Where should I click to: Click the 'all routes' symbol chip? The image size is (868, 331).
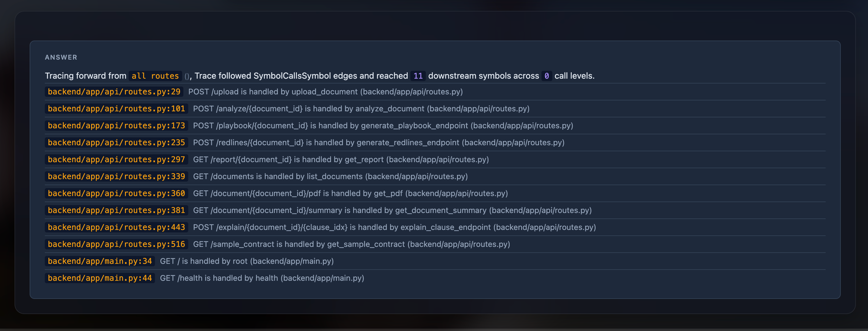(x=155, y=76)
